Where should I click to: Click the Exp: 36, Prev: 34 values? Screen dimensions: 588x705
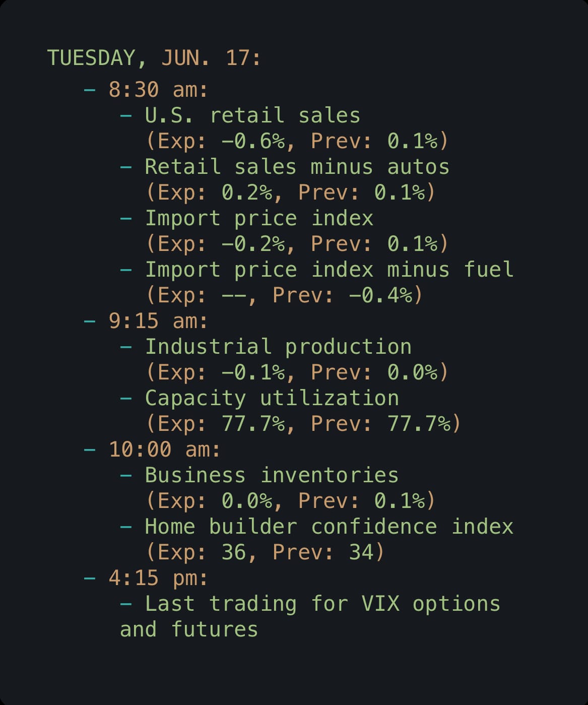coord(265,552)
